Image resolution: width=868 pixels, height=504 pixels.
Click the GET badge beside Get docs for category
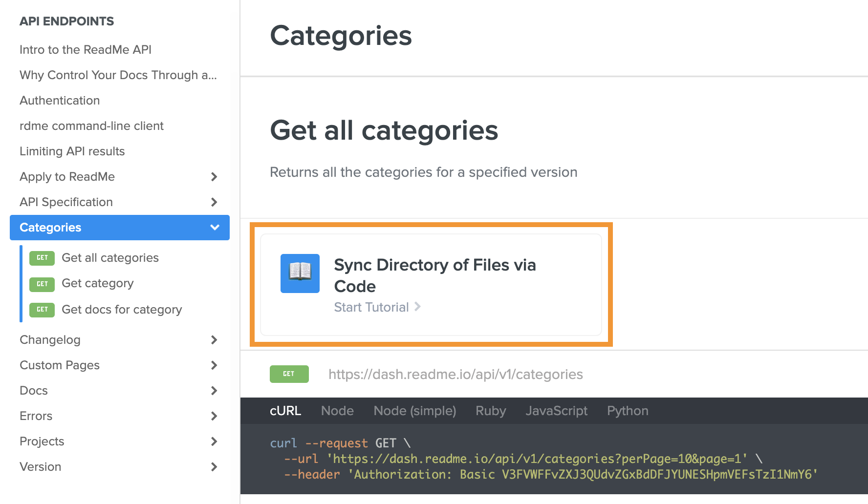(x=42, y=310)
